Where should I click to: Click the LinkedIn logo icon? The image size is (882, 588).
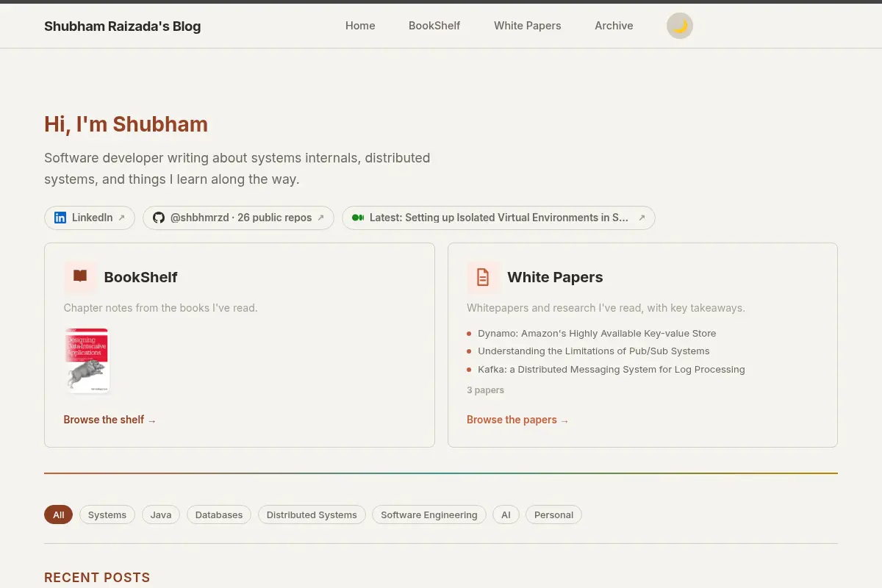pos(60,218)
